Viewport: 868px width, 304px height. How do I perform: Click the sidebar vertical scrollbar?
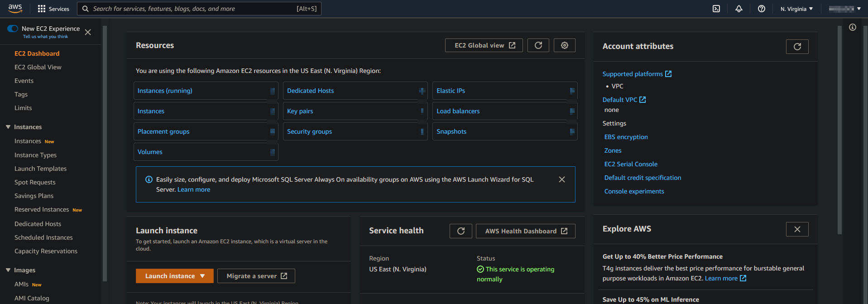[105, 154]
